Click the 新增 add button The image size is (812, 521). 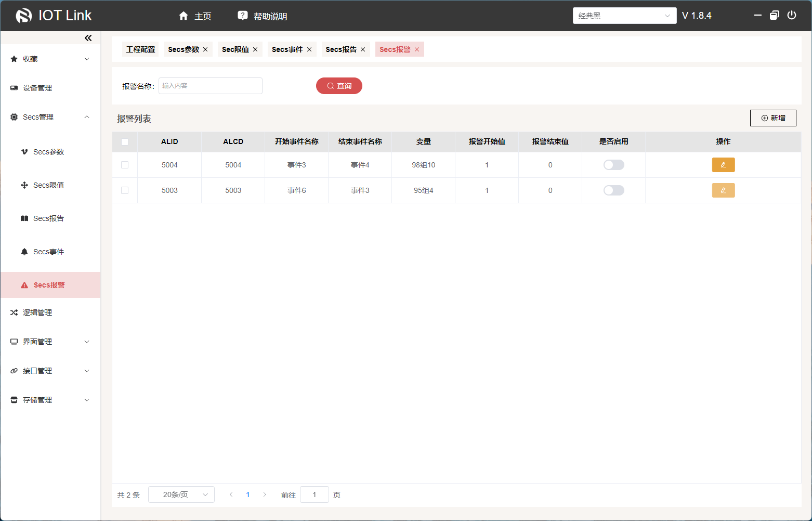click(773, 118)
